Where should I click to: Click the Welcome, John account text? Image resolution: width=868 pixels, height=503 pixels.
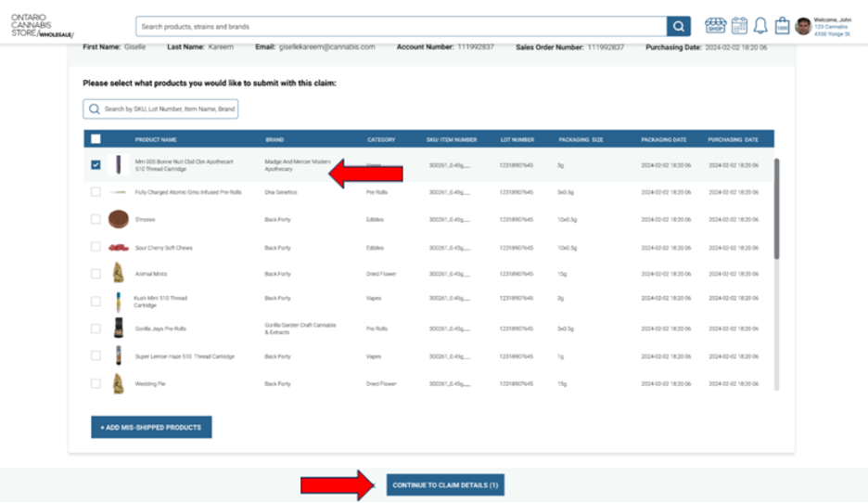coord(833,19)
